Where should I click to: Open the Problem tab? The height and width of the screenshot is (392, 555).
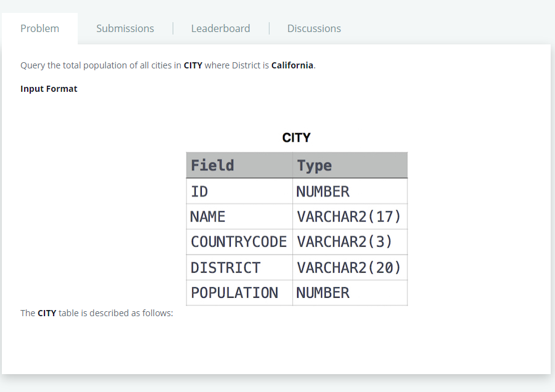tap(39, 28)
